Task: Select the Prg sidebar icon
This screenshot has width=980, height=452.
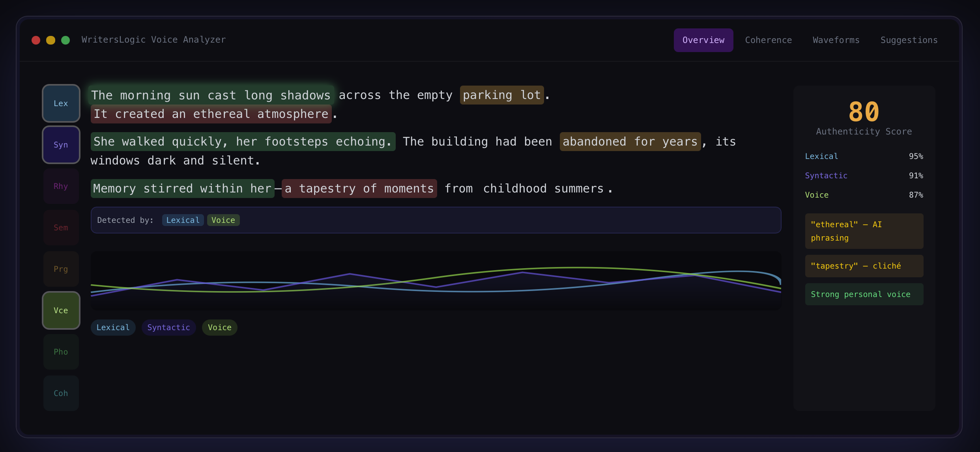Action: 61,269
